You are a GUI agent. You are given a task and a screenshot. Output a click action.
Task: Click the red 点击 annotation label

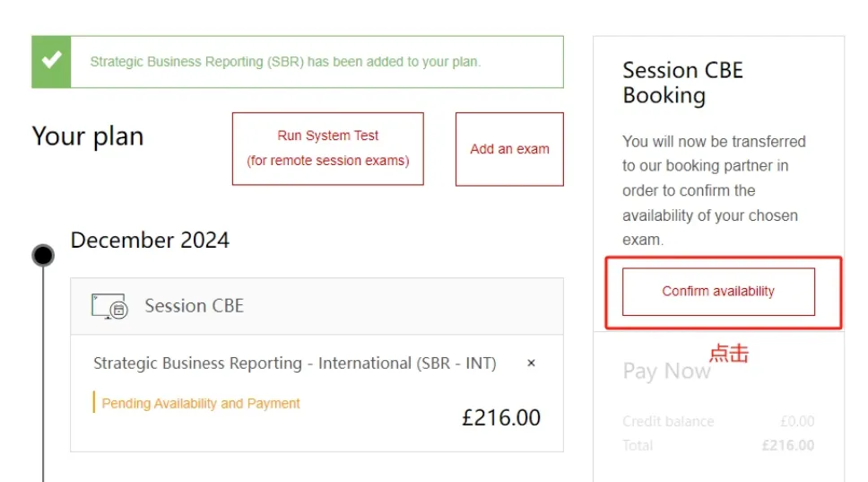click(x=728, y=353)
